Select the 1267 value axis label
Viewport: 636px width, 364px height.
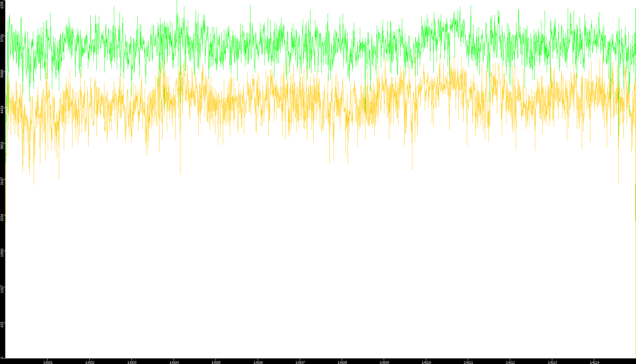click(x=2, y=289)
